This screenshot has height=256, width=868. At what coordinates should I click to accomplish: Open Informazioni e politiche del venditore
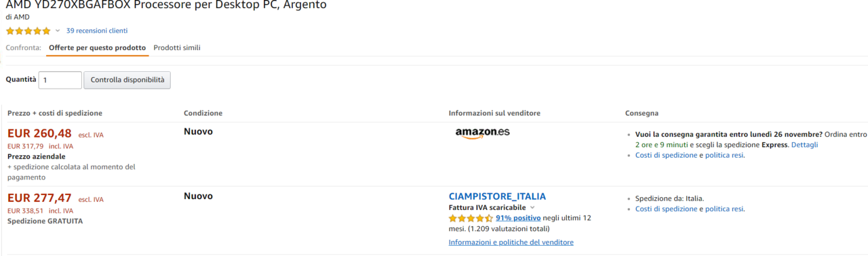[x=511, y=242]
